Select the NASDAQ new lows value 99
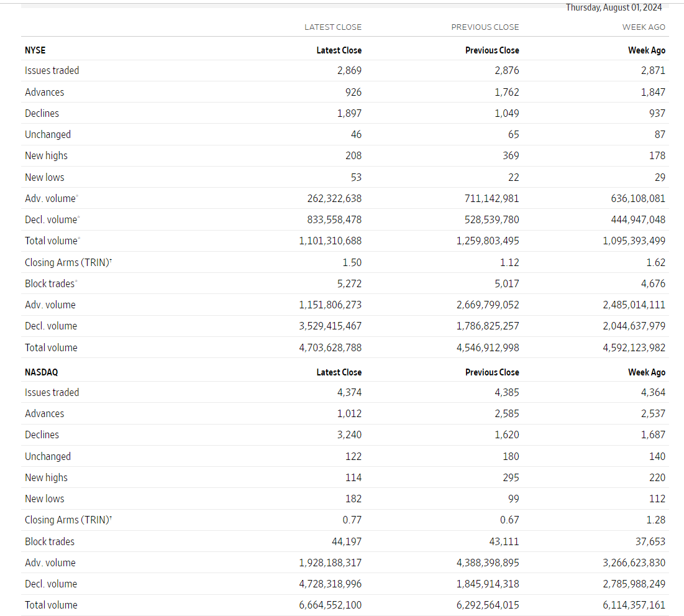The height and width of the screenshot is (616, 684). point(513,499)
